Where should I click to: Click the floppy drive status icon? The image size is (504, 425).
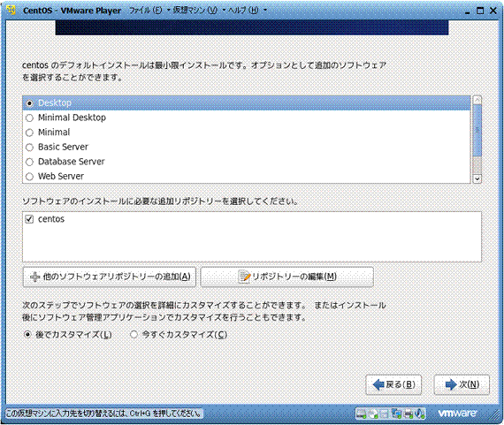pyautogui.click(x=385, y=414)
